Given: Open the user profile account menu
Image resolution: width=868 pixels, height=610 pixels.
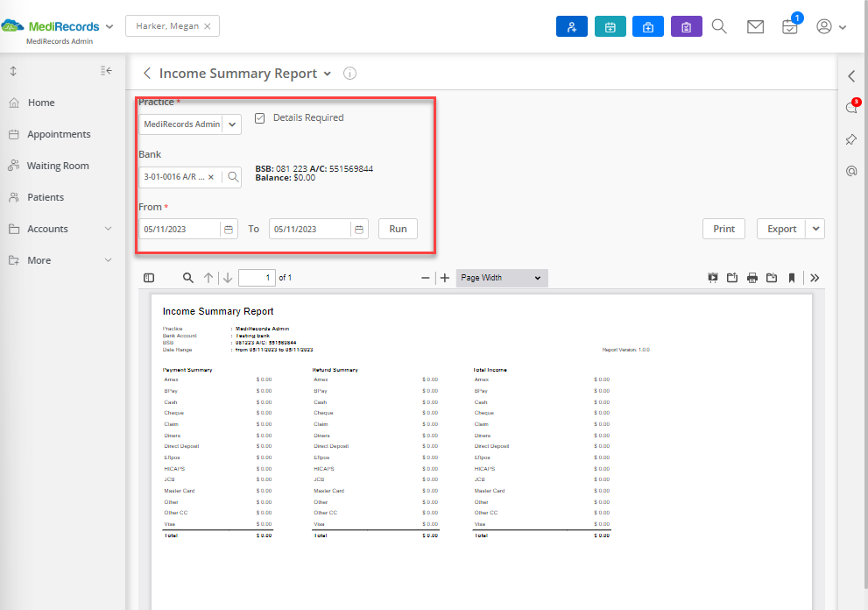Looking at the screenshot, I should (x=831, y=26).
